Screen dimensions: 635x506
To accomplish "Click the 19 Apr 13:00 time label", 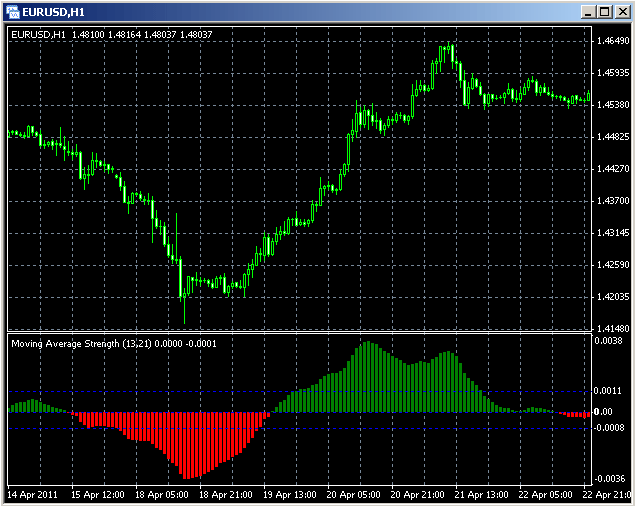I will (x=290, y=495).
